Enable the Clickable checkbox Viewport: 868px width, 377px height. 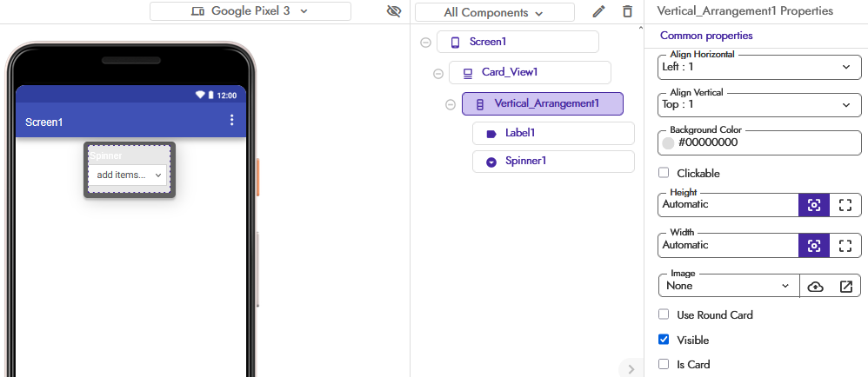click(664, 173)
